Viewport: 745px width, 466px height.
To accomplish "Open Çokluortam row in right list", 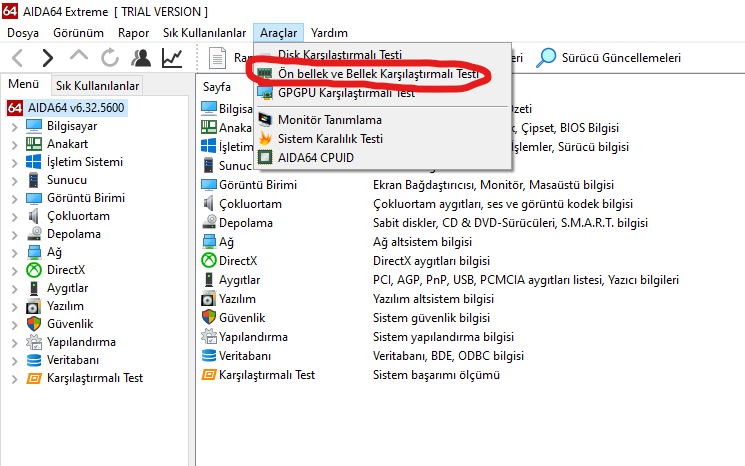I will pos(250,204).
